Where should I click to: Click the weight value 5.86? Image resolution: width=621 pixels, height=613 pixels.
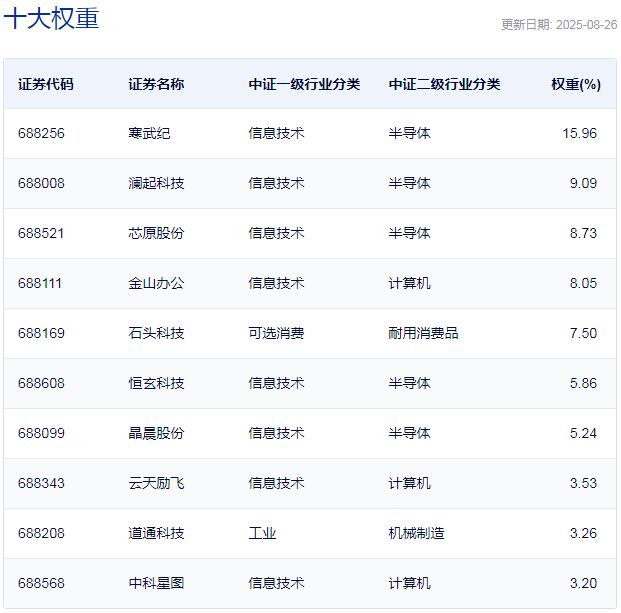click(583, 383)
